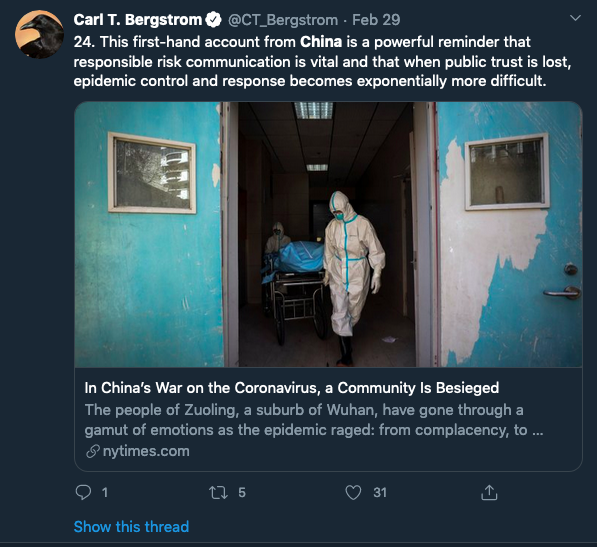597x547 pixels.
Task: Click the nytimes.com source link
Action: point(146,451)
